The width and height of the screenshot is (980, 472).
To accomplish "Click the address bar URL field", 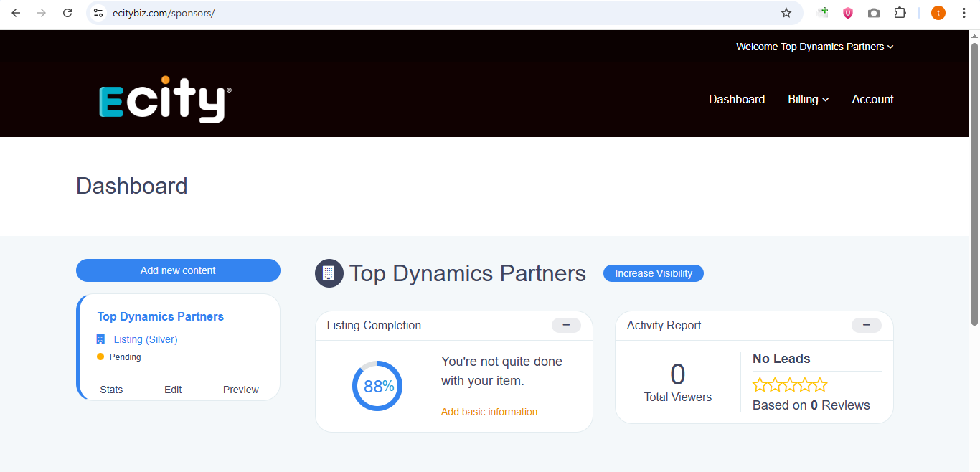I will (x=445, y=13).
